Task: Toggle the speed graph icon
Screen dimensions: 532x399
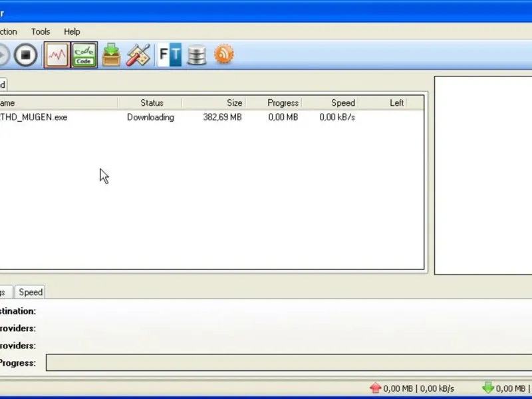Action: tap(57, 55)
